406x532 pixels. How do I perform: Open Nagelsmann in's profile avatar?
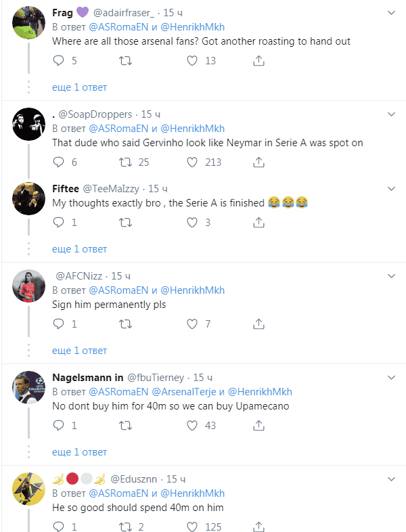tap(29, 388)
